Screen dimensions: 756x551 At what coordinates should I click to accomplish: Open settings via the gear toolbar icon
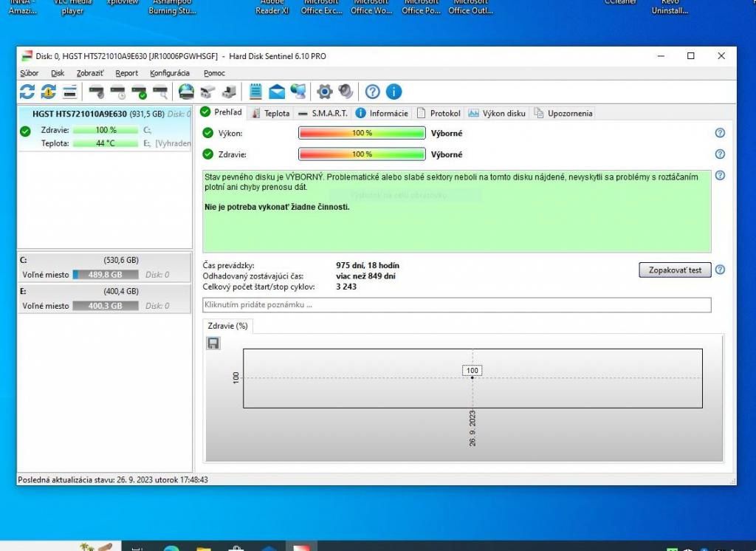tap(324, 92)
